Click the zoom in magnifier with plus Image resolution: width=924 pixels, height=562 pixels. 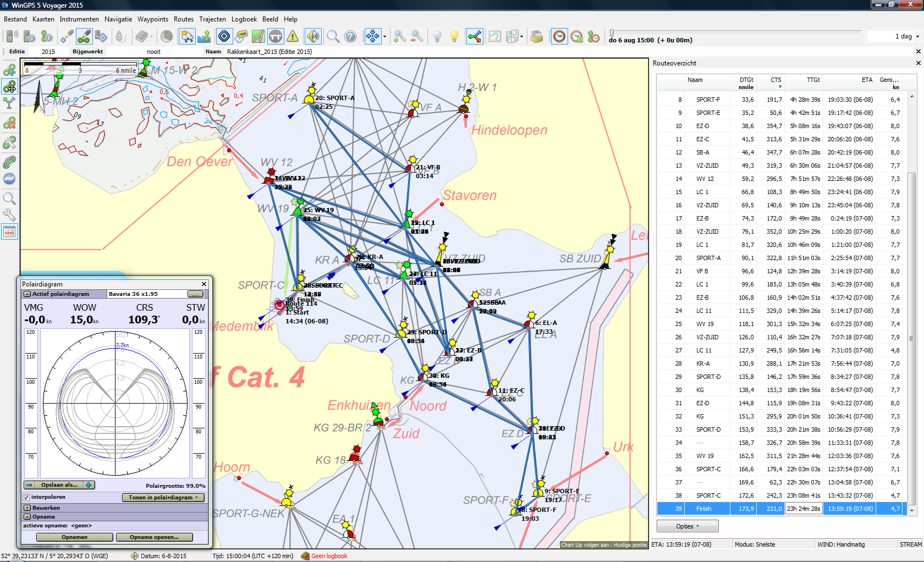(400, 37)
